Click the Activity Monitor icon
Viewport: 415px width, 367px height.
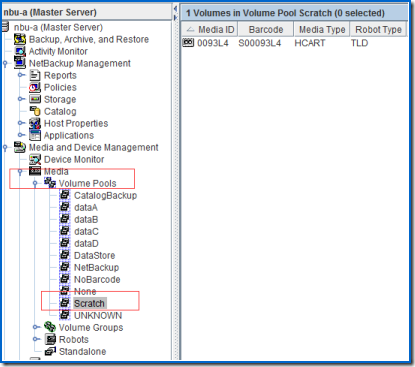(x=20, y=51)
